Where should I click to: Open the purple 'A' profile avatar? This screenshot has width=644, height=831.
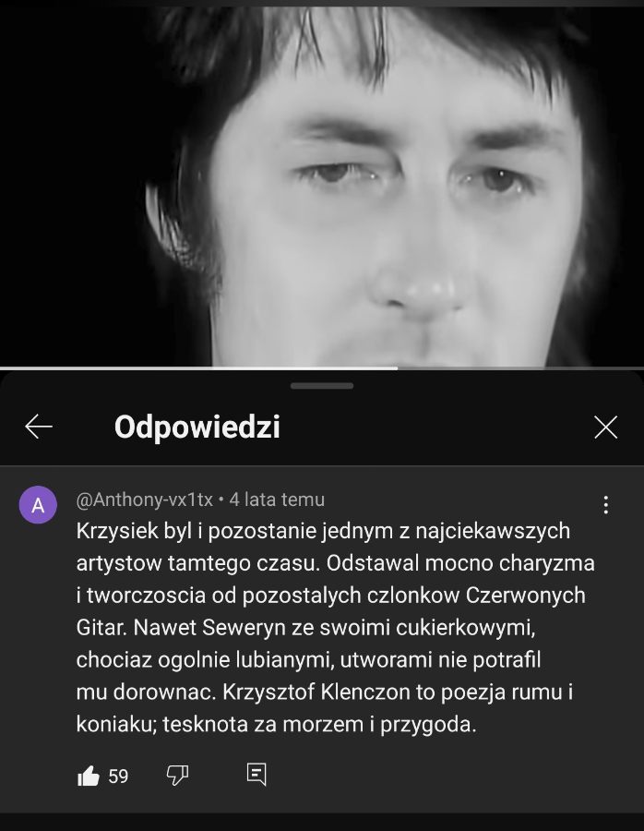(38, 505)
